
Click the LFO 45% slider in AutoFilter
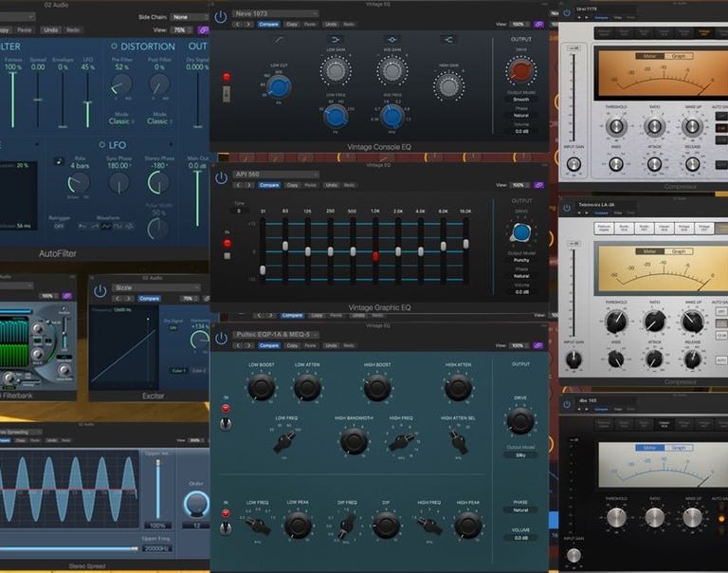88,99
